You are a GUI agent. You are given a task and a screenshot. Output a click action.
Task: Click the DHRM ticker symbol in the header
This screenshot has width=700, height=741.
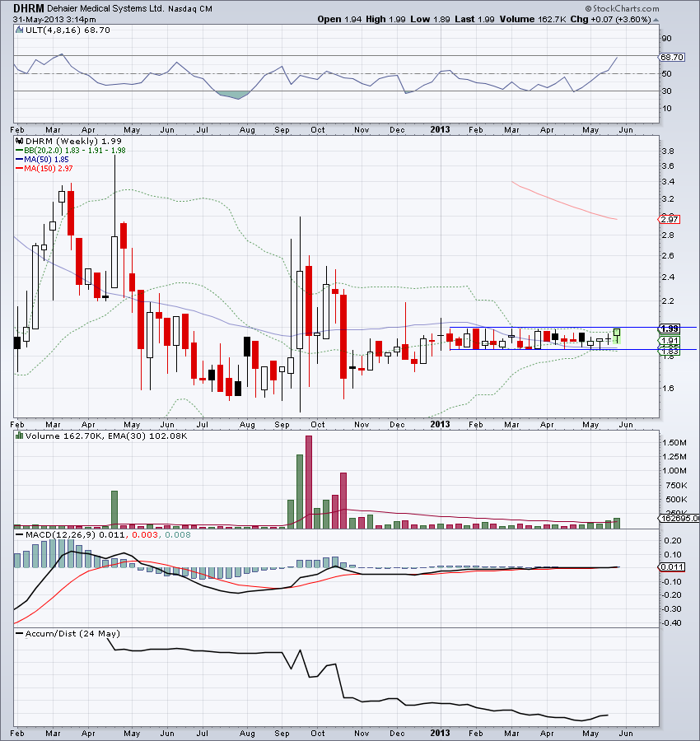click(x=28, y=8)
